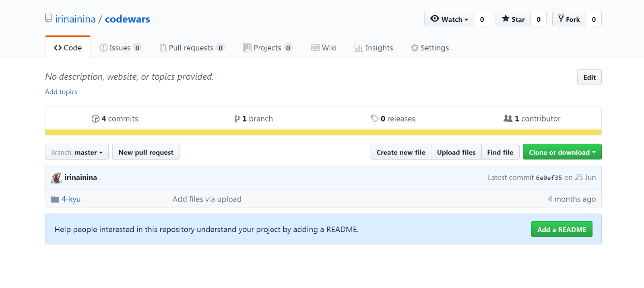
Task: Go to the irinainina profile link in header
Action: 75,19
